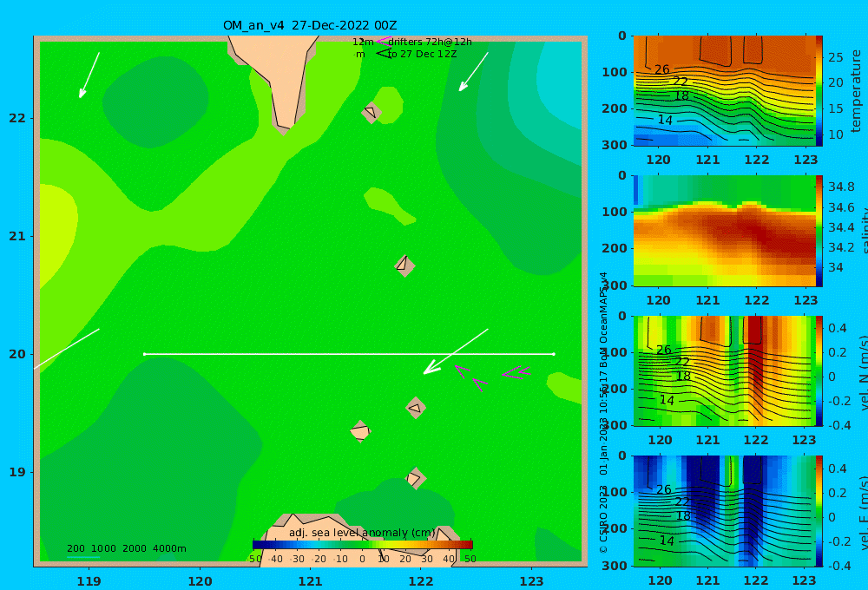
Task: Click the white arrow in the map's top-right
Action: click(473, 71)
